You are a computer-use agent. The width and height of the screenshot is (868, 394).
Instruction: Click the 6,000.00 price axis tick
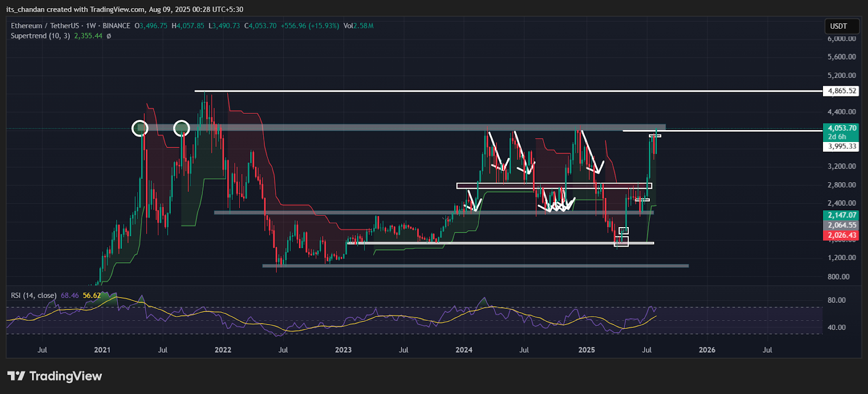coord(842,38)
